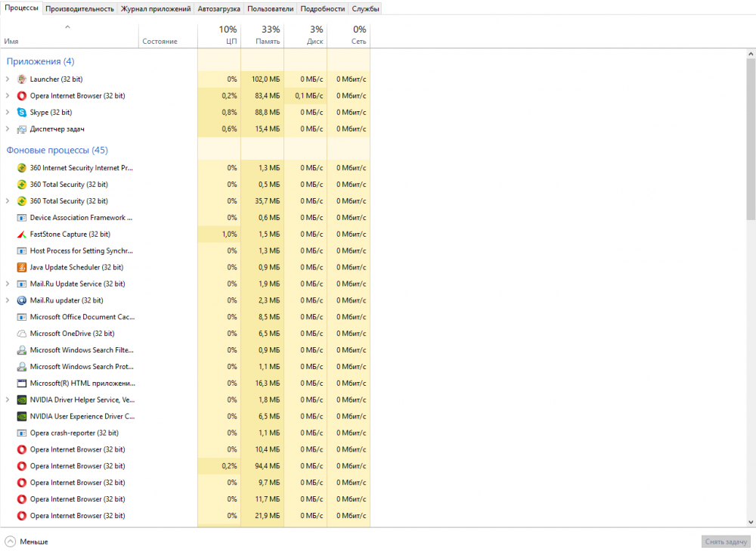Image resolution: width=756 pixels, height=556 pixels.
Task: Click the Mail.Ru updater icon
Action: point(22,300)
